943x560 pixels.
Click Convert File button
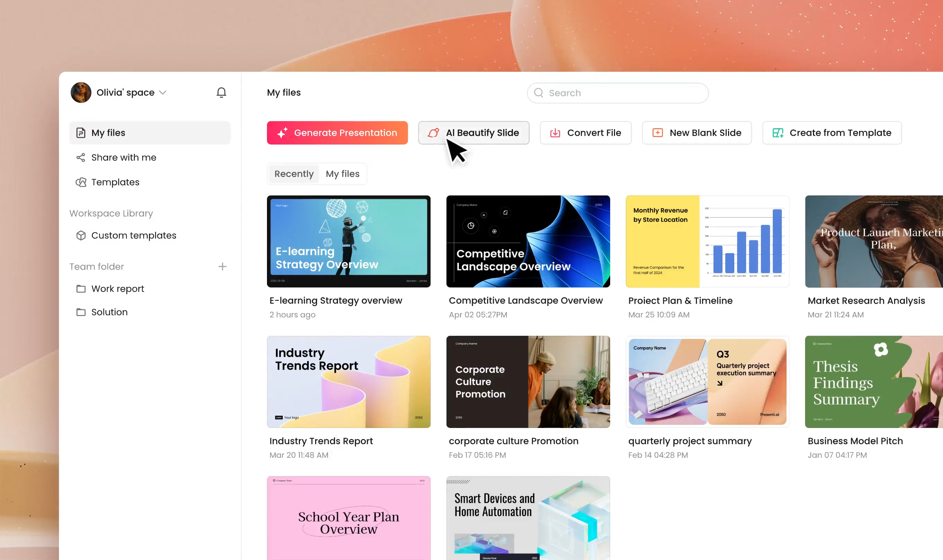pyautogui.click(x=586, y=133)
